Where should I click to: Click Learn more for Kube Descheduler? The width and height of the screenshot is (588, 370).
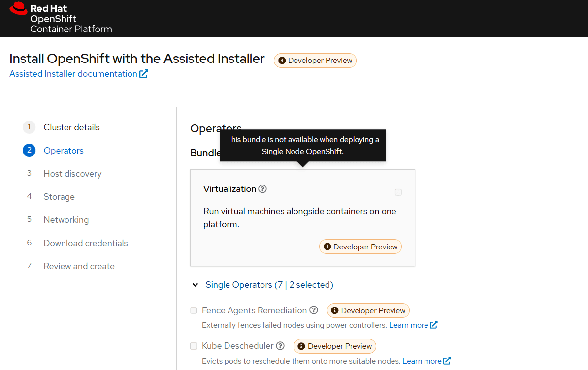point(422,361)
